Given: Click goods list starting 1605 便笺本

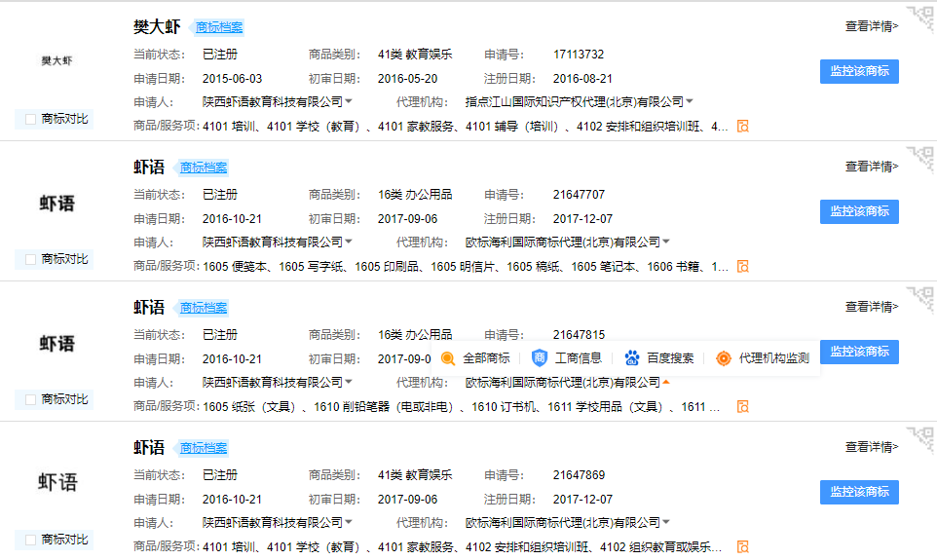Looking at the screenshot, I should (466, 267).
